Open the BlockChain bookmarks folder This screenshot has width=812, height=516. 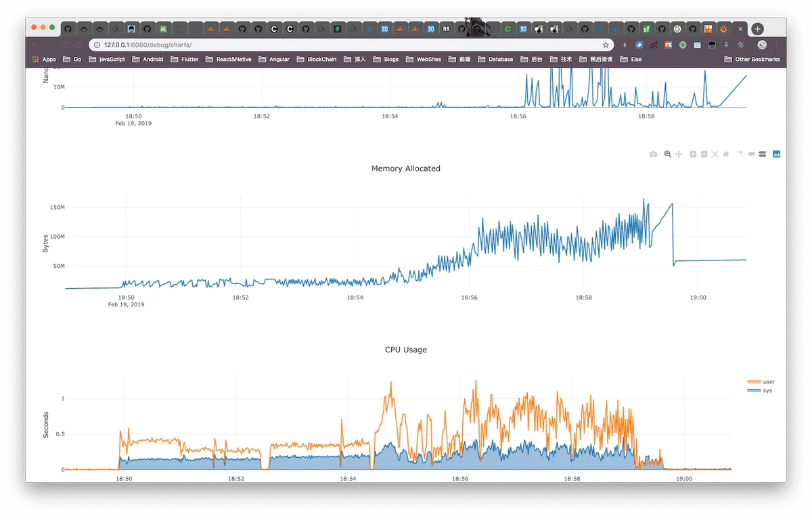(x=316, y=60)
